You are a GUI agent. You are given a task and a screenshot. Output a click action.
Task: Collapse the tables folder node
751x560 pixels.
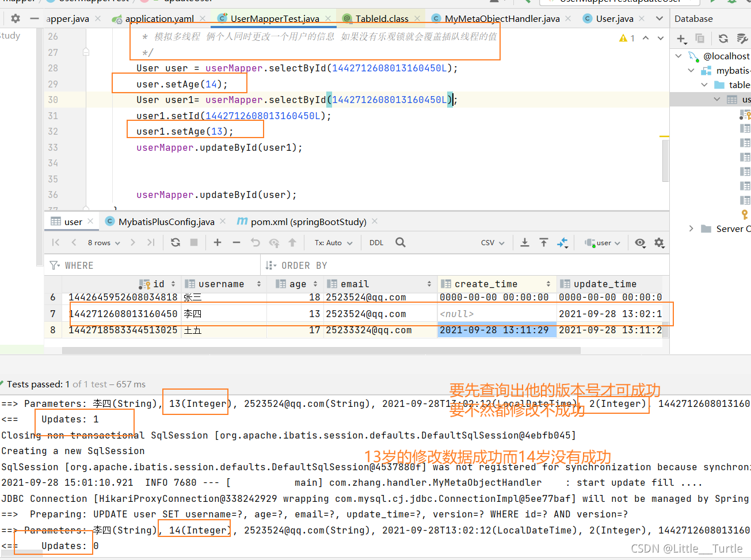(x=704, y=85)
